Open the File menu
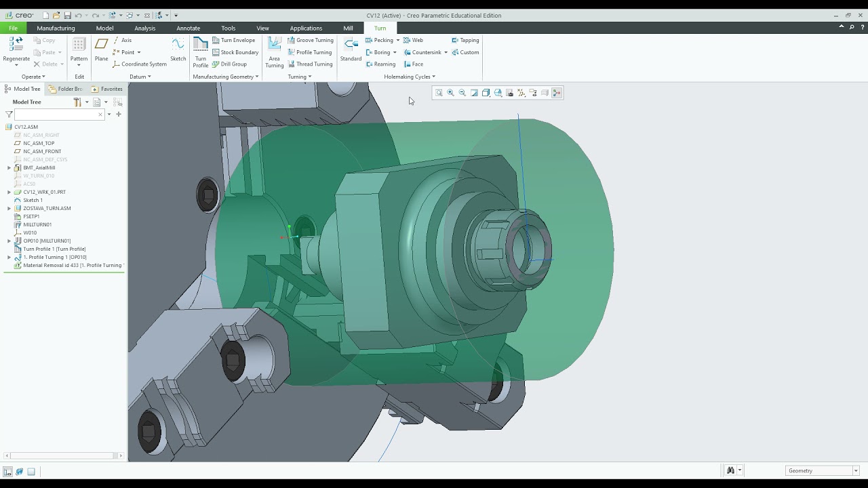The width and height of the screenshot is (868, 488). (13, 28)
